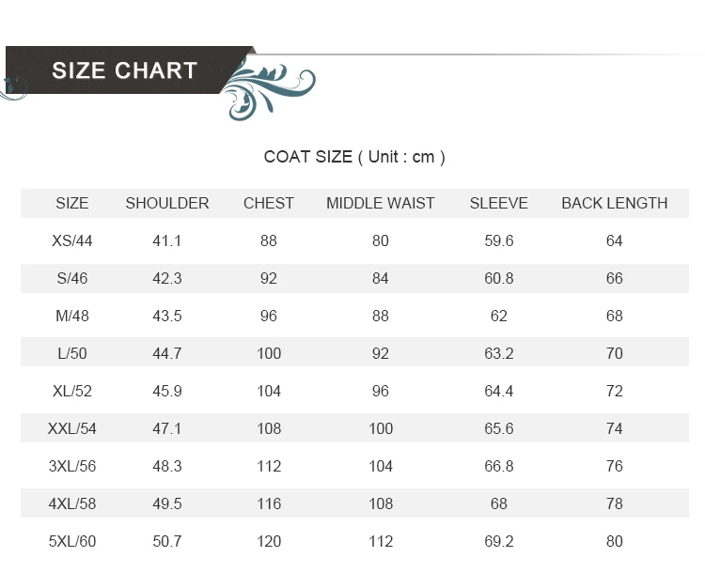Click the 5XL/60 size row label
This screenshot has width=705, height=588.
click(x=72, y=541)
